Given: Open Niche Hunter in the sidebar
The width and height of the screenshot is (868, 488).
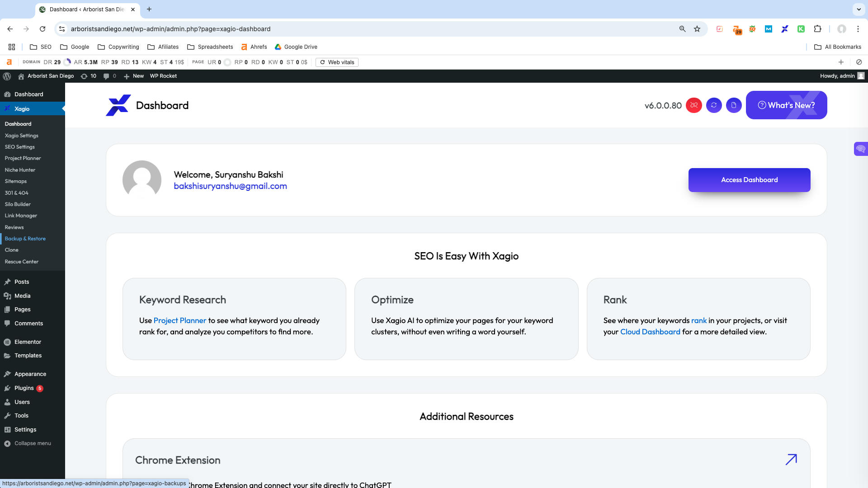Looking at the screenshot, I should point(20,170).
